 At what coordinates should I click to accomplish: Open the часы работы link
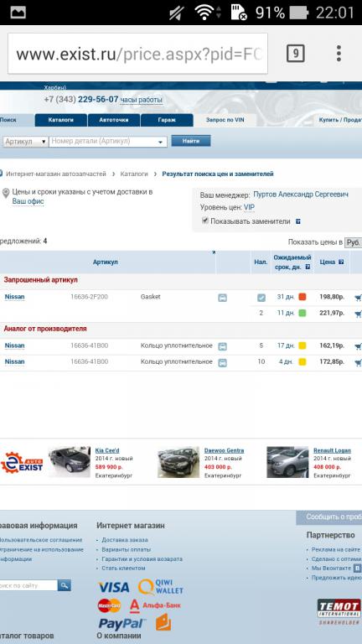141,100
